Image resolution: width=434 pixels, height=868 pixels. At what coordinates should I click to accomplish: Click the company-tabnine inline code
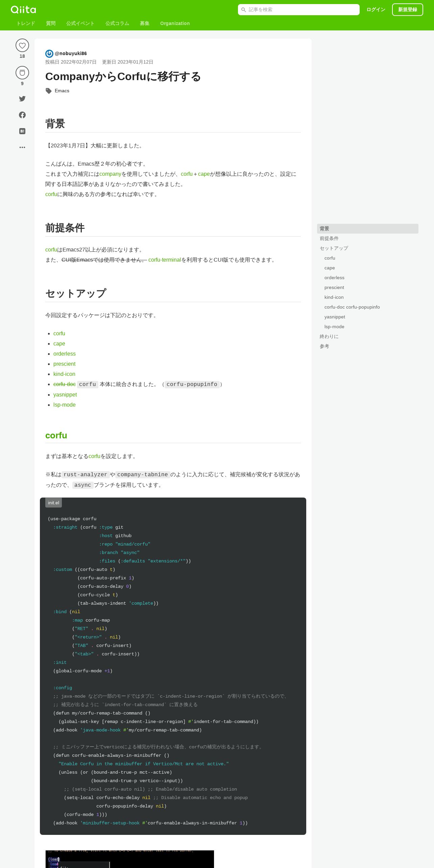coord(143,475)
